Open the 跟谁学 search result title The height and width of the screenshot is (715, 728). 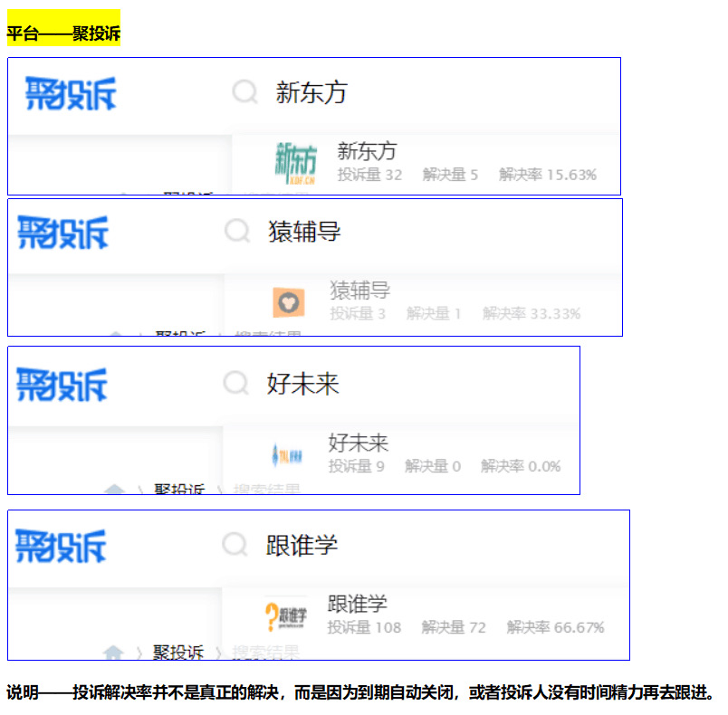click(x=358, y=604)
